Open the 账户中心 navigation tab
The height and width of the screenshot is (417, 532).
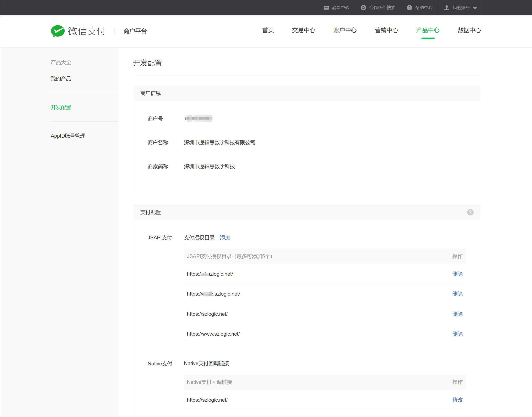345,30
